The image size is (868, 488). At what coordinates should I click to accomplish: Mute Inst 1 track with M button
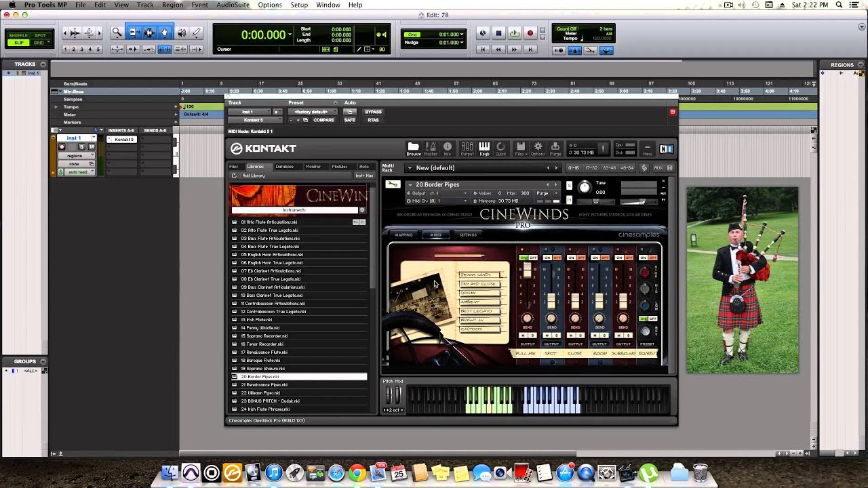[x=92, y=147]
